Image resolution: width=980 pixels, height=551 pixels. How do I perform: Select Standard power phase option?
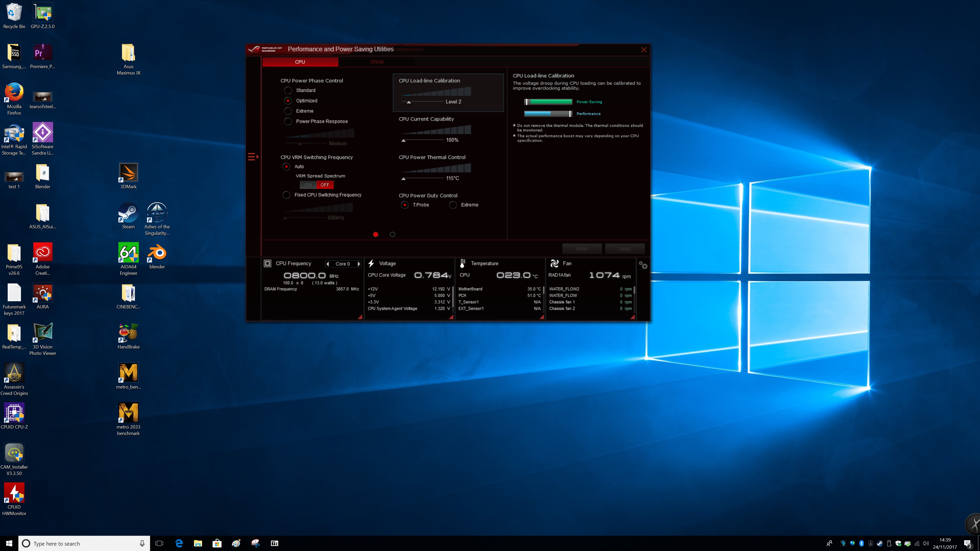point(288,91)
